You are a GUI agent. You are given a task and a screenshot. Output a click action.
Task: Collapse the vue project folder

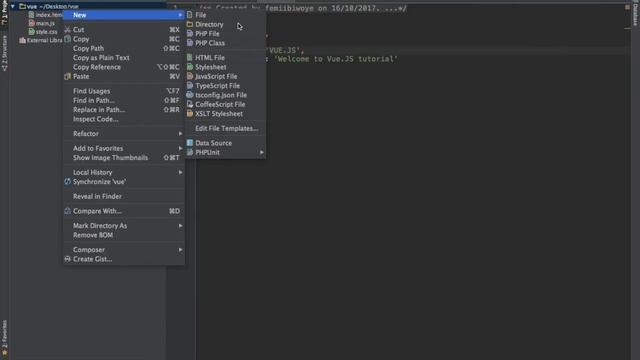13,7
